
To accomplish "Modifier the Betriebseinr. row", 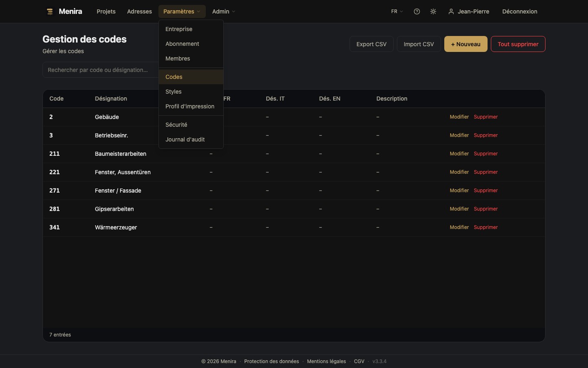I will (459, 135).
